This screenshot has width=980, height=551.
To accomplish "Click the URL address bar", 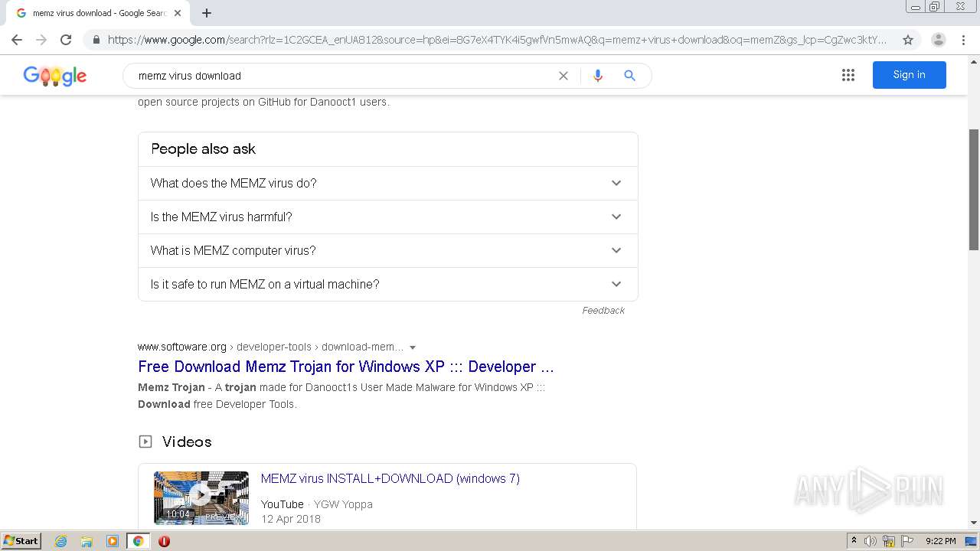I will 498,40.
